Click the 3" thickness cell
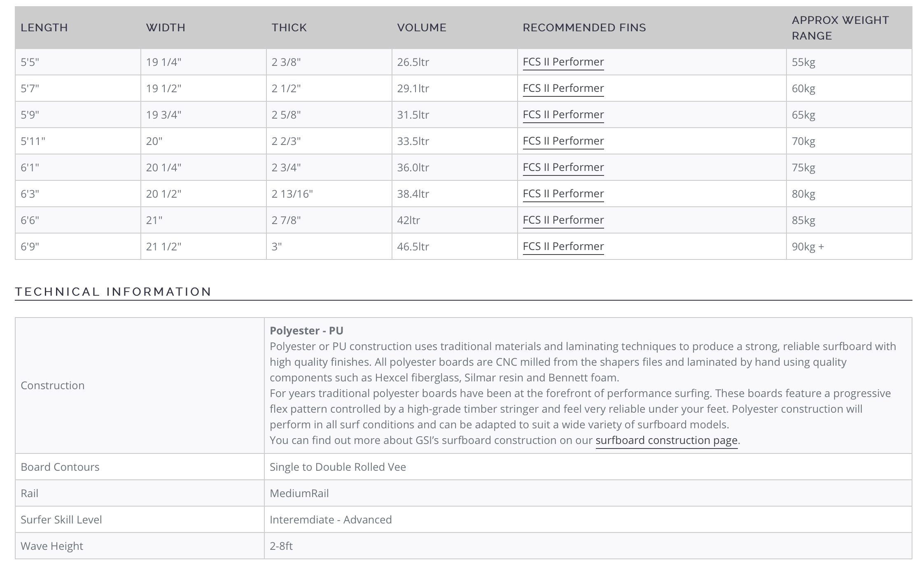The image size is (924, 570). (329, 246)
